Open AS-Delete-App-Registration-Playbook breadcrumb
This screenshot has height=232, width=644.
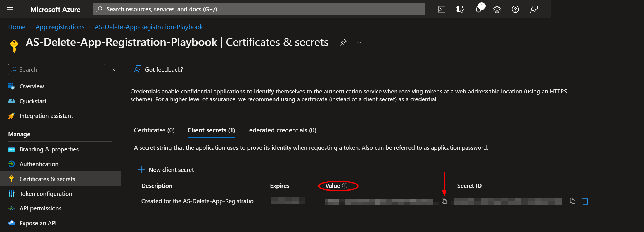click(149, 27)
